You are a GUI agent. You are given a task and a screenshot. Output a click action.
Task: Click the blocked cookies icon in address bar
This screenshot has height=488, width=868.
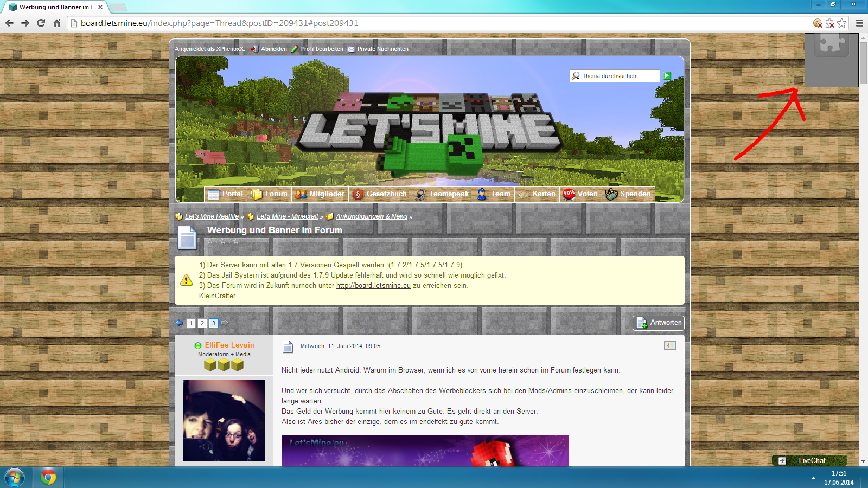[x=818, y=23]
